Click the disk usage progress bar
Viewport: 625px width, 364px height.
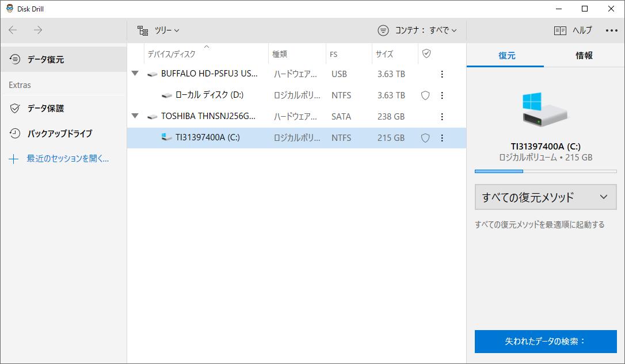pyautogui.click(x=545, y=171)
